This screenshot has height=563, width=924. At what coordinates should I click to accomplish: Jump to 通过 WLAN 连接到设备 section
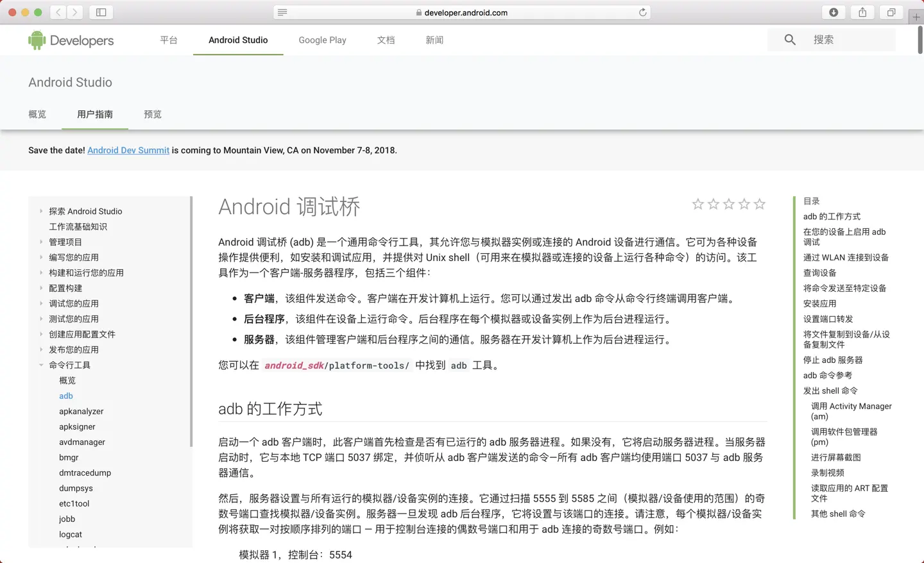pyautogui.click(x=846, y=257)
